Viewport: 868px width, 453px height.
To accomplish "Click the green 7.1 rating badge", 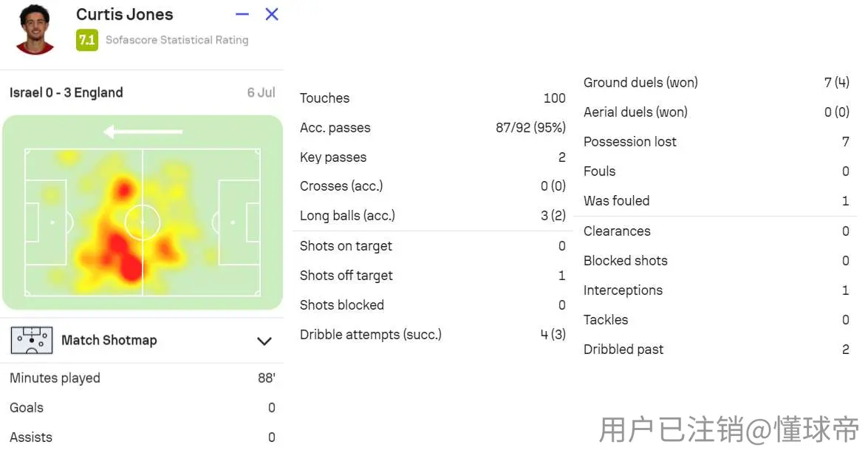I will pyautogui.click(x=87, y=40).
